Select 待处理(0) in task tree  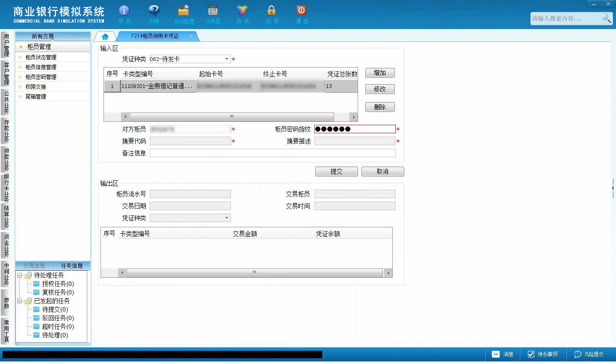(55, 335)
